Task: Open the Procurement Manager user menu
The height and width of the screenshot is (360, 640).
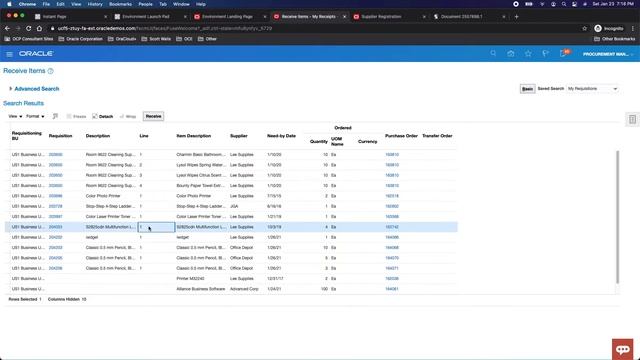Action: coord(608,54)
